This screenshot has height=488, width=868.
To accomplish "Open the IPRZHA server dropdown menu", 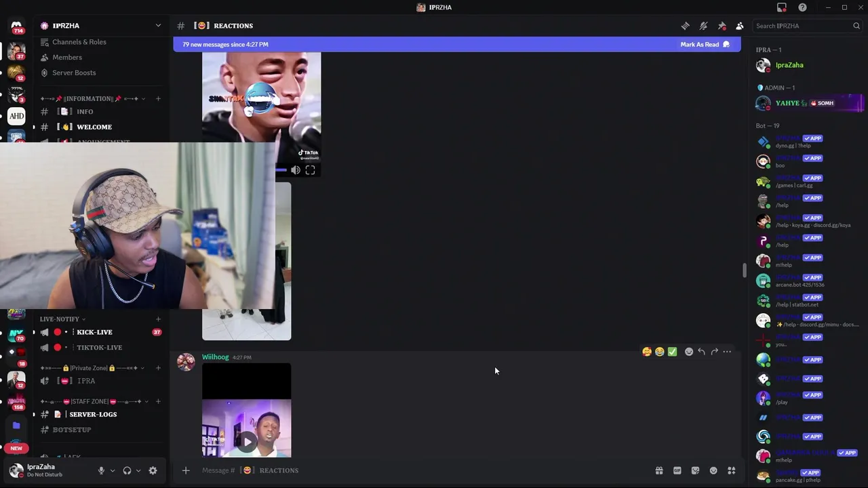I will click(x=102, y=26).
